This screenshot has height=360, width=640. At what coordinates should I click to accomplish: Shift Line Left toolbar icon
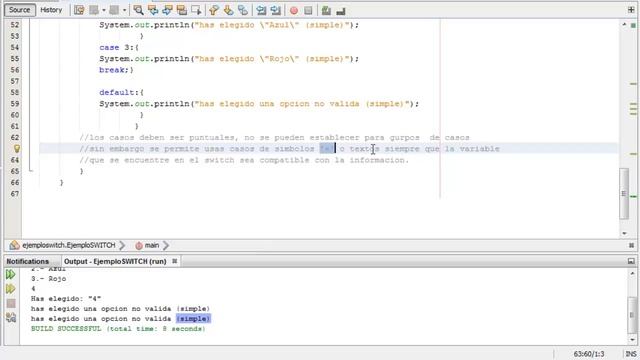click(261, 10)
